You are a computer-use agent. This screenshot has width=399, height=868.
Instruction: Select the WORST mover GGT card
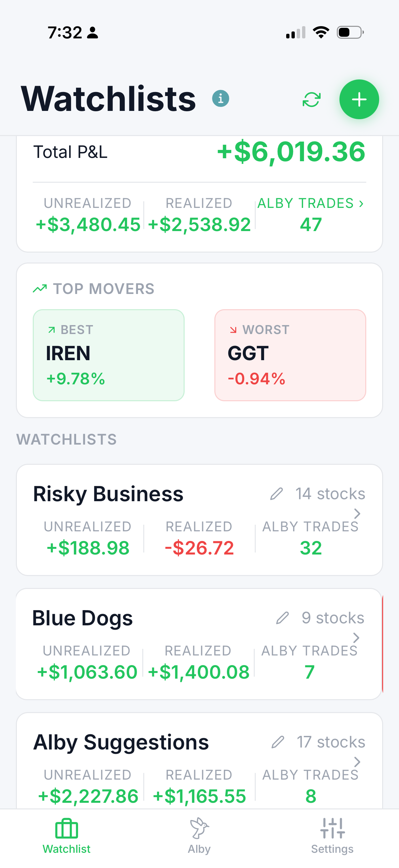click(x=290, y=355)
